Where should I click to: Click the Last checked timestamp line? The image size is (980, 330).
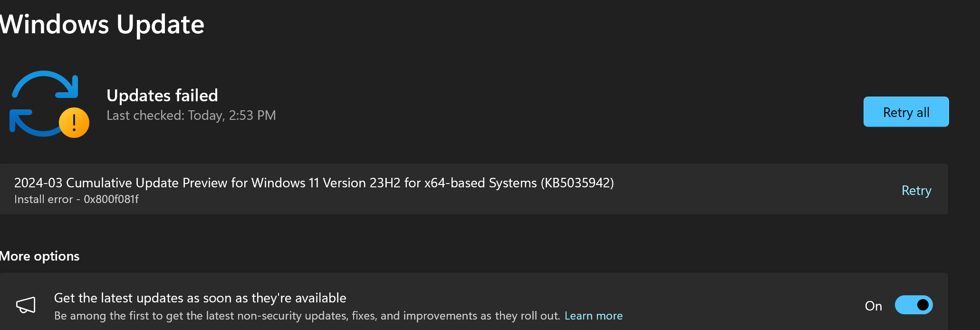[191, 116]
